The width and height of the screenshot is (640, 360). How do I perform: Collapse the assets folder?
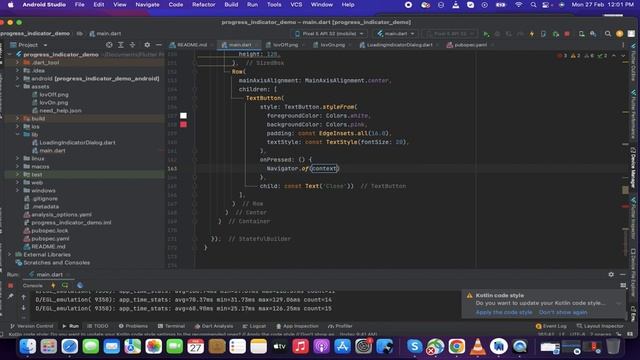coord(18,87)
